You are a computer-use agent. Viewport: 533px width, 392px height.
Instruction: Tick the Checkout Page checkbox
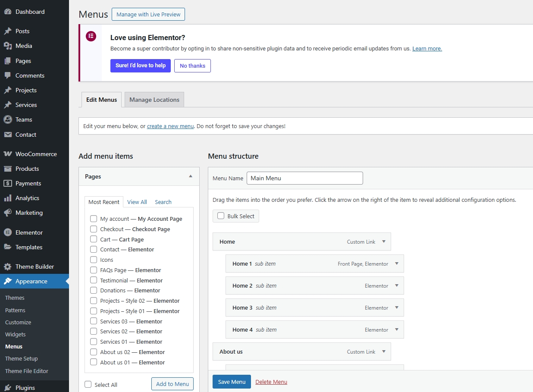(94, 229)
